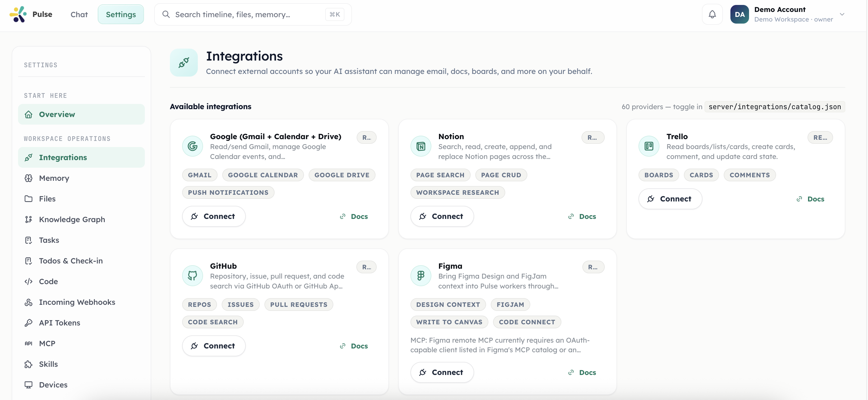Open the Knowledge Graph section

[81, 219]
